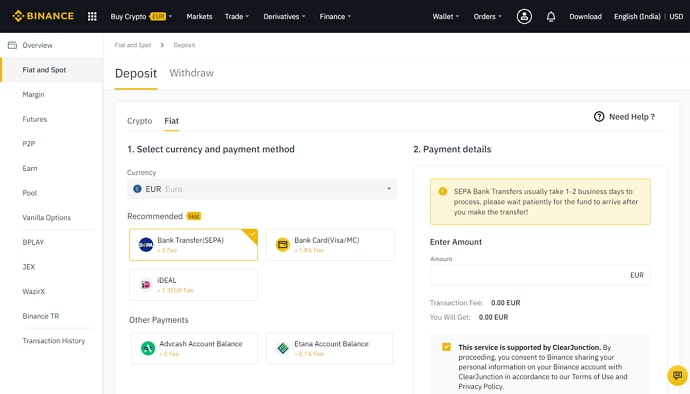The height and width of the screenshot is (394, 690).
Task: Expand the Orders dropdown menu
Action: [487, 16]
